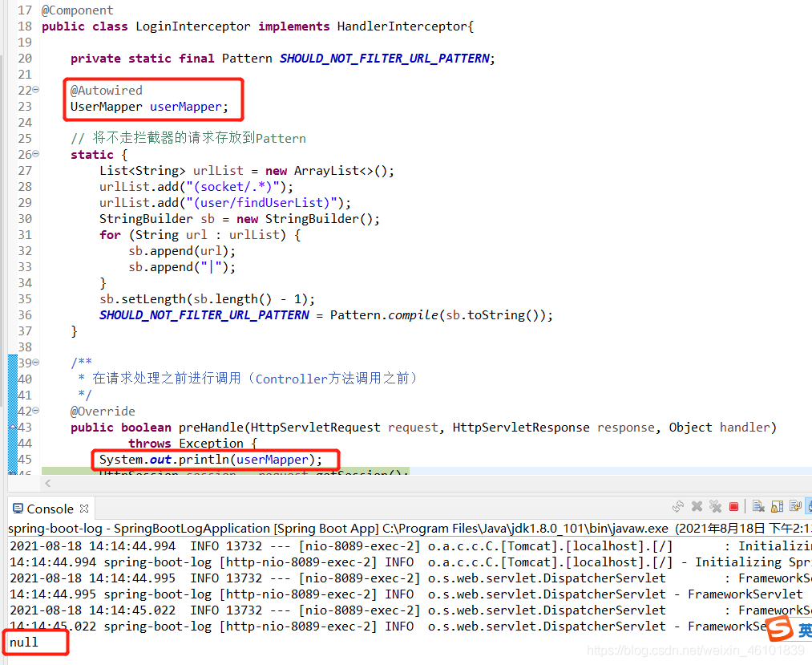812x665 pixels.
Task: Click Remove All Terminated Launches icon
Action: pyautogui.click(x=715, y=506)
